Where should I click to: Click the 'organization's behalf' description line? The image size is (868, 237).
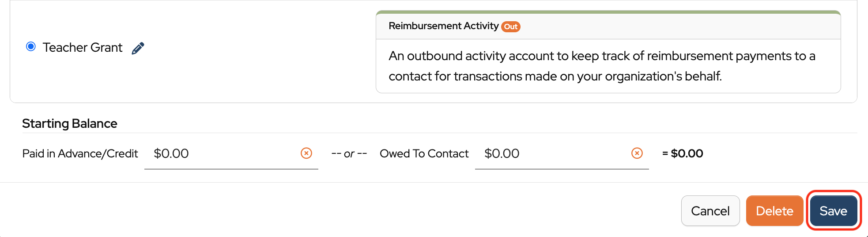pos(555,76)
